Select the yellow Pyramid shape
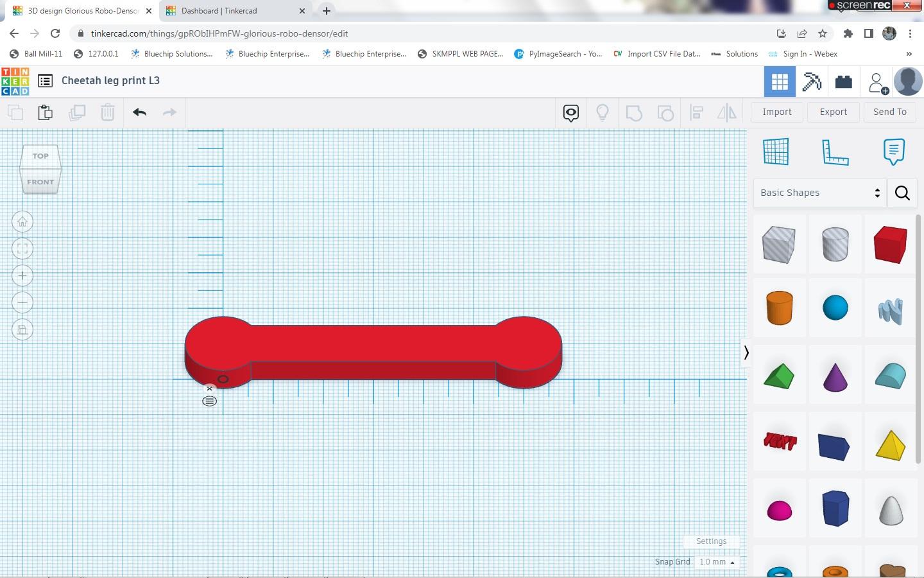The width and height of the screenshot is (924, 578). coord(891,444)
